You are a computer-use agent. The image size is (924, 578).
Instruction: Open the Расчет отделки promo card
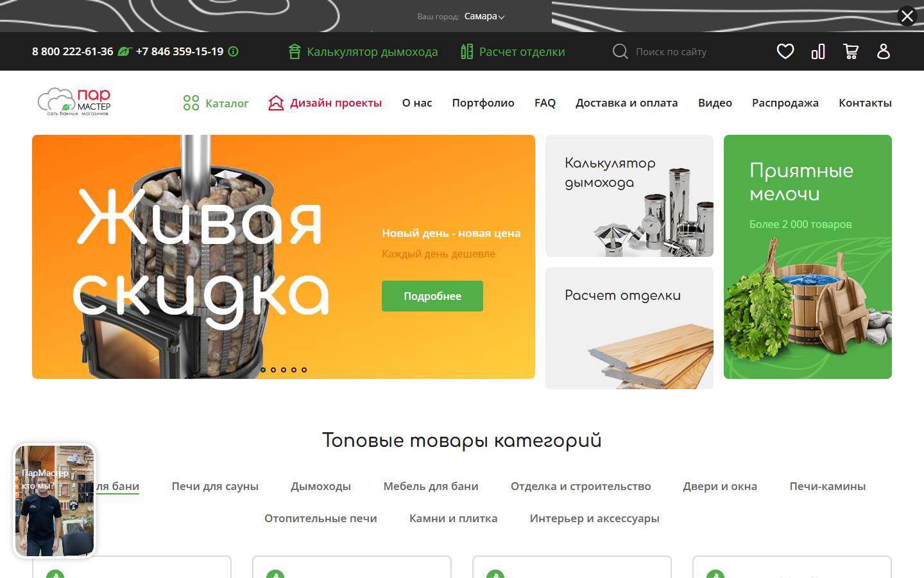click(629, 328)
